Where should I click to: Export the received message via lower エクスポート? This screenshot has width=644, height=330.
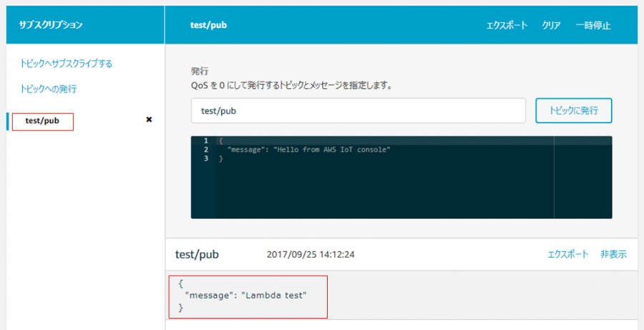pos(568,254)
